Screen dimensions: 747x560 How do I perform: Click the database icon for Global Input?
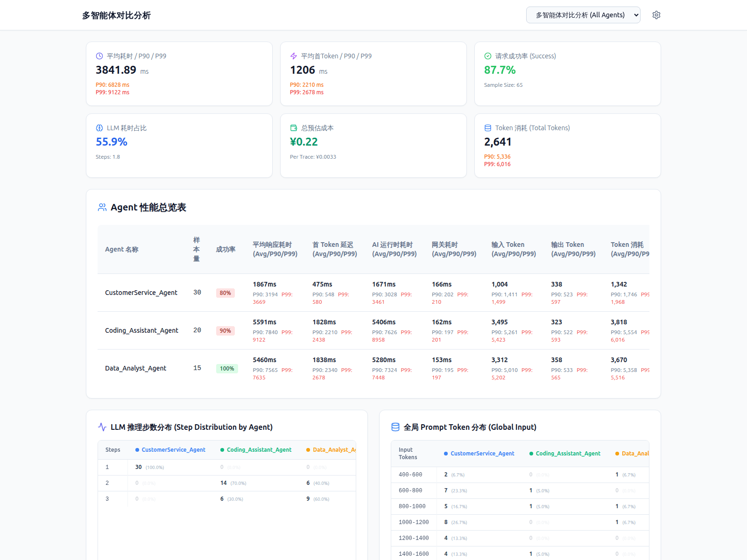point(395,427)
